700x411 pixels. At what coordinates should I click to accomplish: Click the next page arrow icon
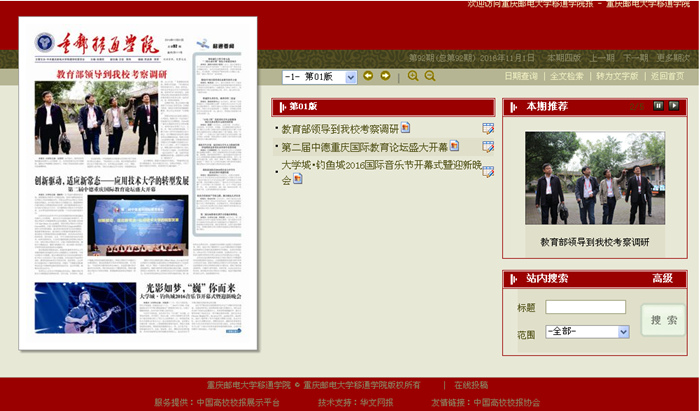pyautogui.click(x=385, y=76)
